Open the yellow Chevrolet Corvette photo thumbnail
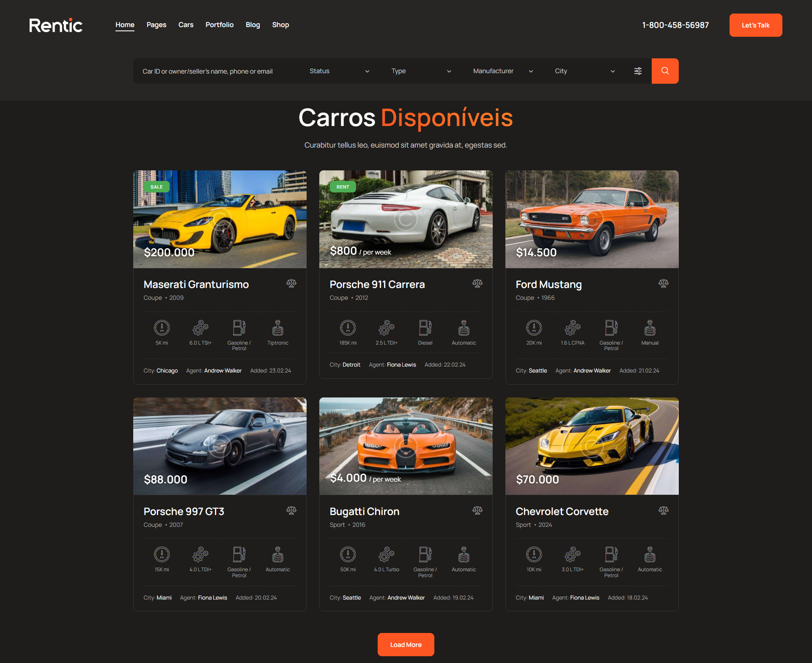The width and height of the screenshot is (812, 663). point(592,446)
